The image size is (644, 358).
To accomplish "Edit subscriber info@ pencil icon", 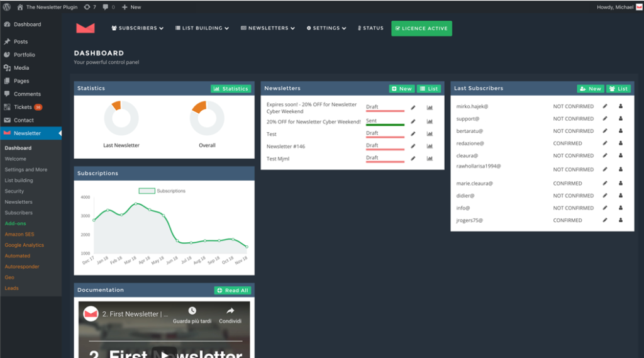I will tap(605, 208).
